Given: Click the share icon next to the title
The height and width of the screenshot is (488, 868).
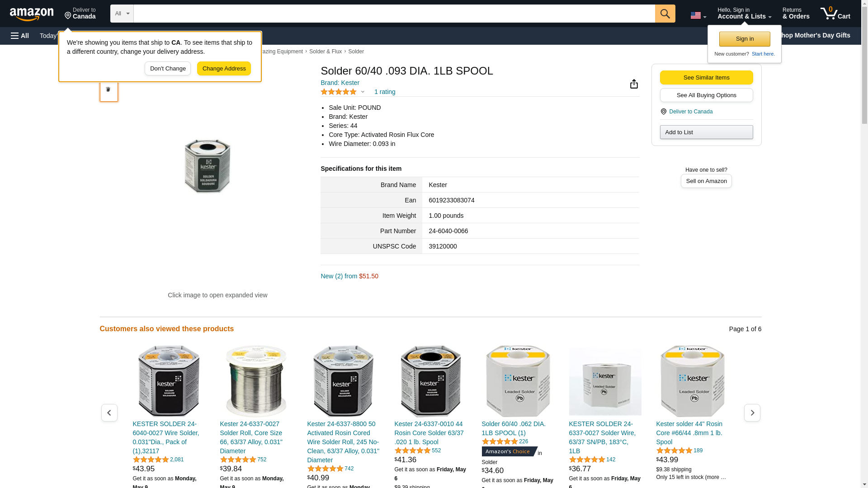Looking at the screenshot, I should pos(634,84).
